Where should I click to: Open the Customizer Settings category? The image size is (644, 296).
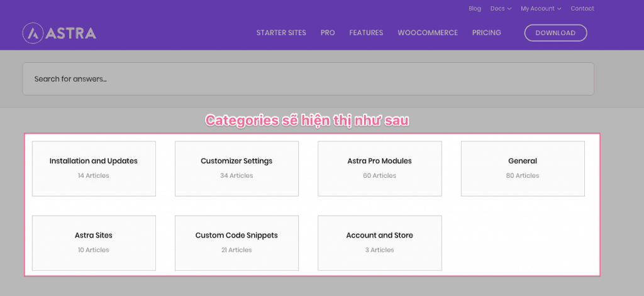(x=236, y=168)
